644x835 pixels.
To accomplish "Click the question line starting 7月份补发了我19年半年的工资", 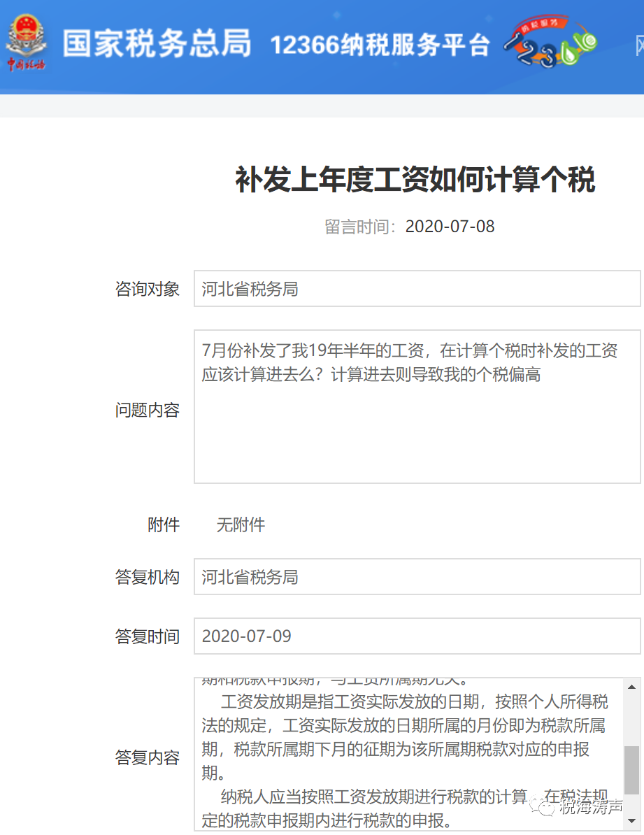I will click(410, 350).
